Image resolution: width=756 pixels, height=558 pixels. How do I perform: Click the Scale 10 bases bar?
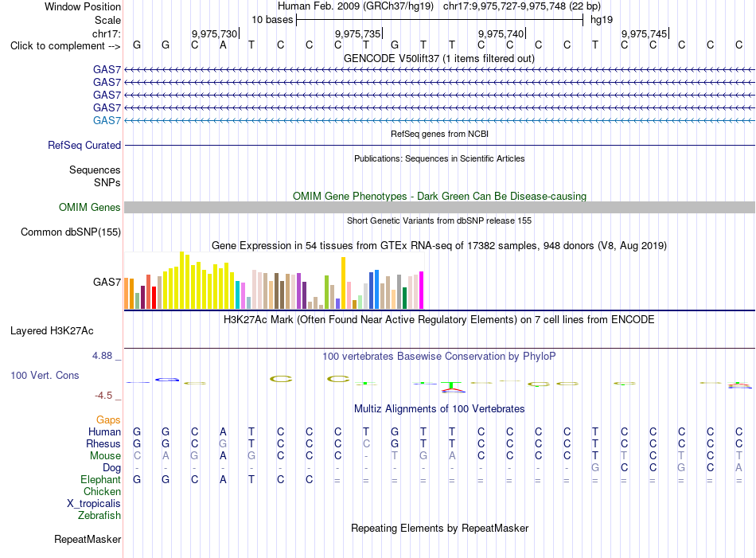pos(440,20)
